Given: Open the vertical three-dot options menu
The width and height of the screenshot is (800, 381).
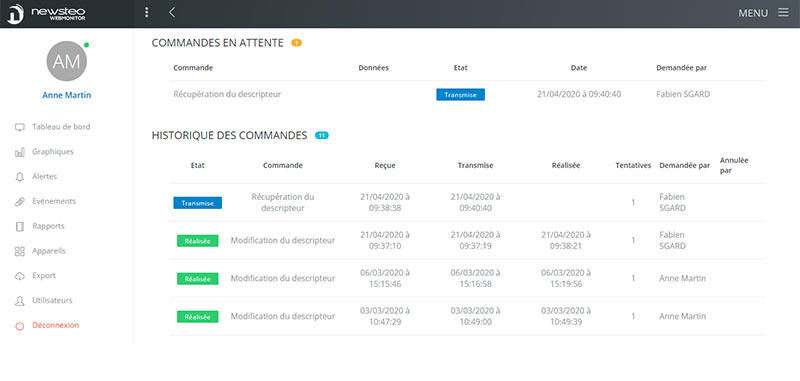Looking at the screenshot, I should point(146,13).
